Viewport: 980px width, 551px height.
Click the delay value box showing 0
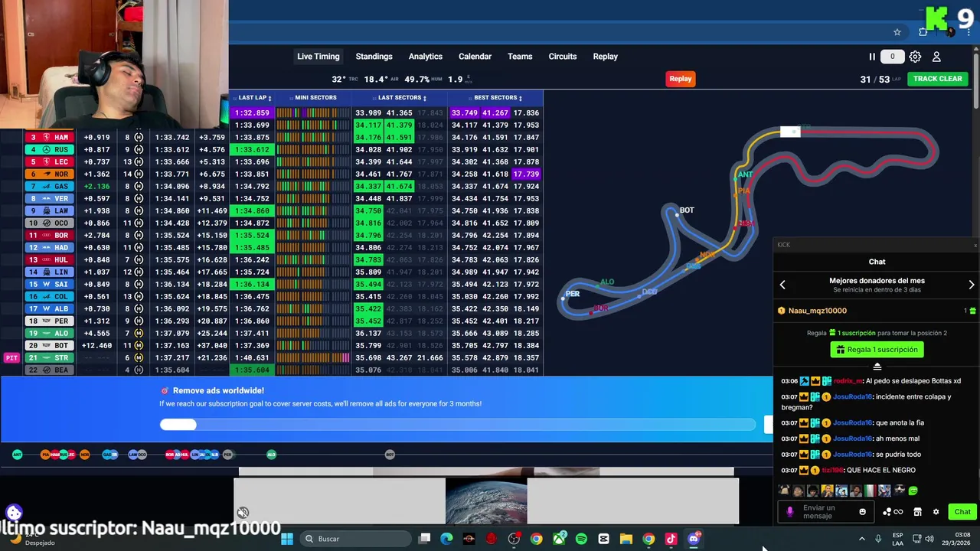892,57
